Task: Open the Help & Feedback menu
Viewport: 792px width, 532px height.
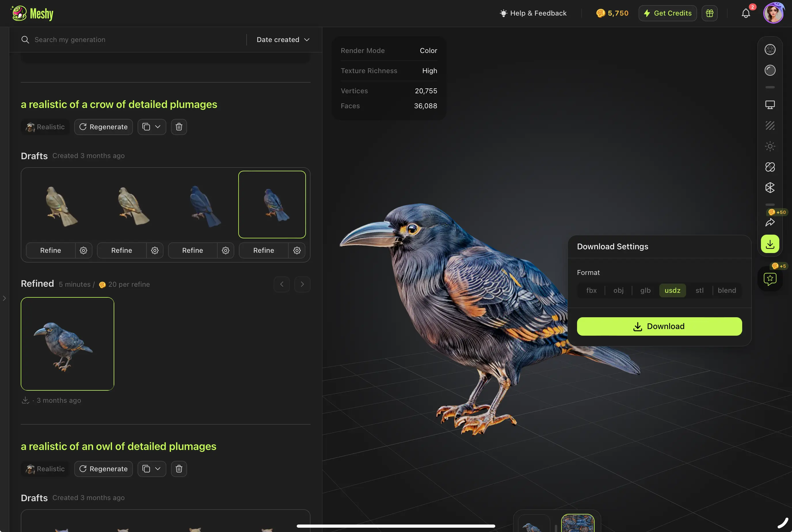Action: tap(533, 13)
